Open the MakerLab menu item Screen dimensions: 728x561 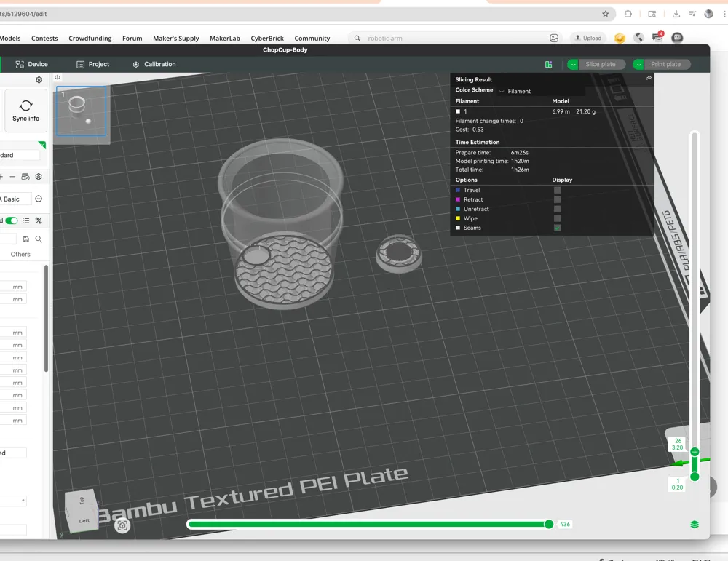click(225, 39)
